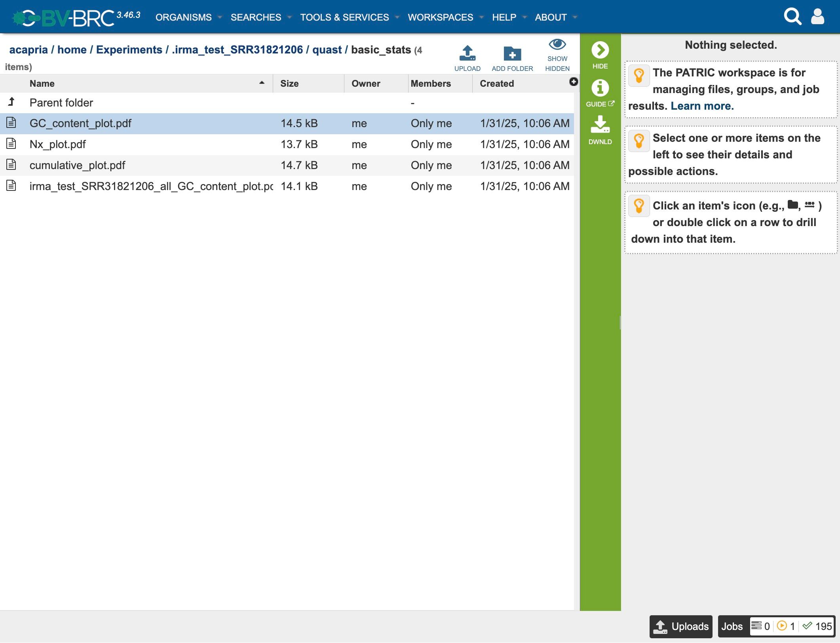Click the Parent folder up arrow
Viewport: 840px width, 643px height.
(x=11, y=102)
